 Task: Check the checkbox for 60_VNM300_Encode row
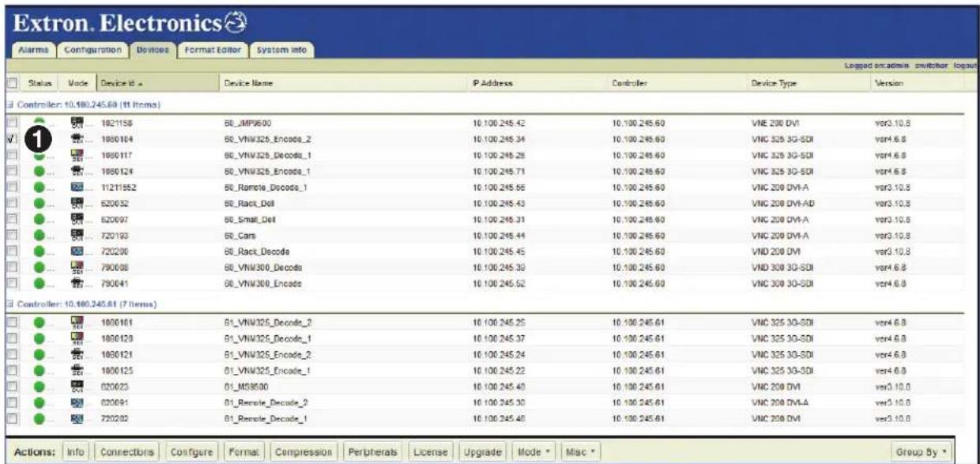coord(11,282)
